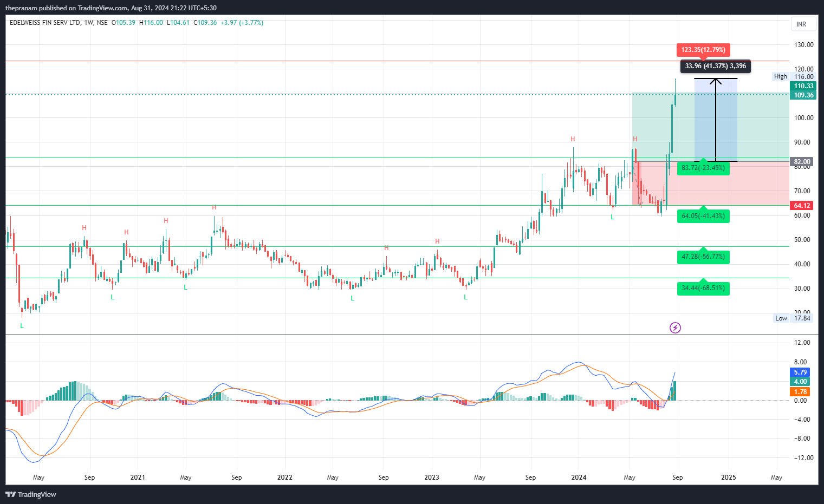824x504 pixels.
Task: Click the green 34.44(-68.51%) level label
Action: coord(703,288)
